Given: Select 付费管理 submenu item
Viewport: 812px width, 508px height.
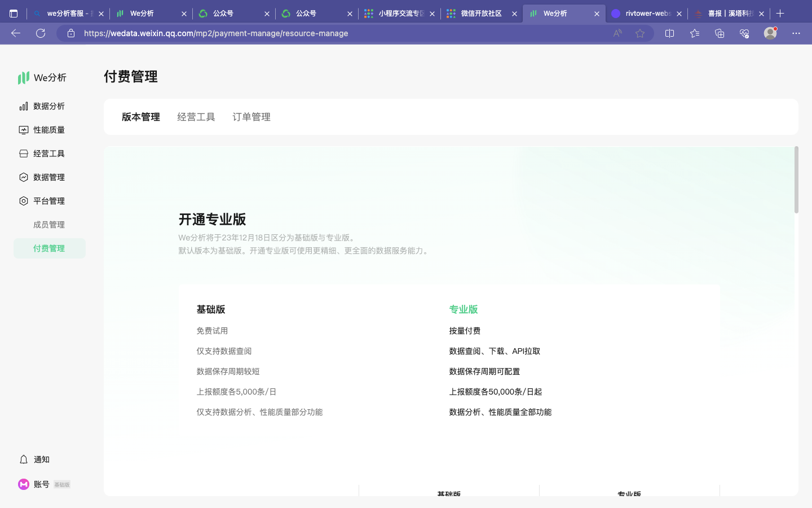Looking at the screenshot, I should (x=49, y=248).
